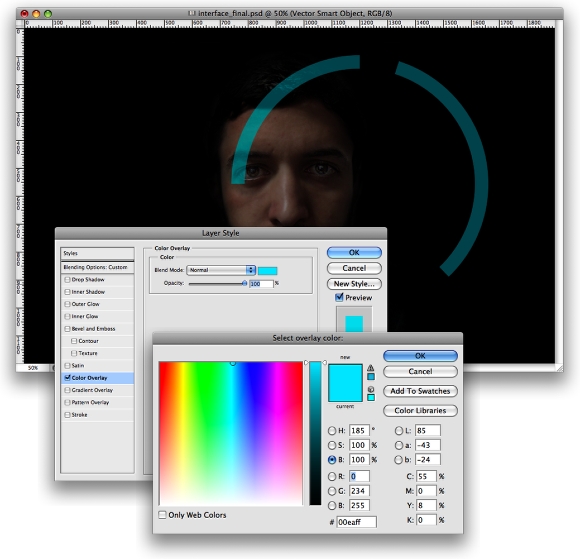Click the out-of-gamut warning triangle icon
The image size is (580, 559).
click(x=370, y=368)
